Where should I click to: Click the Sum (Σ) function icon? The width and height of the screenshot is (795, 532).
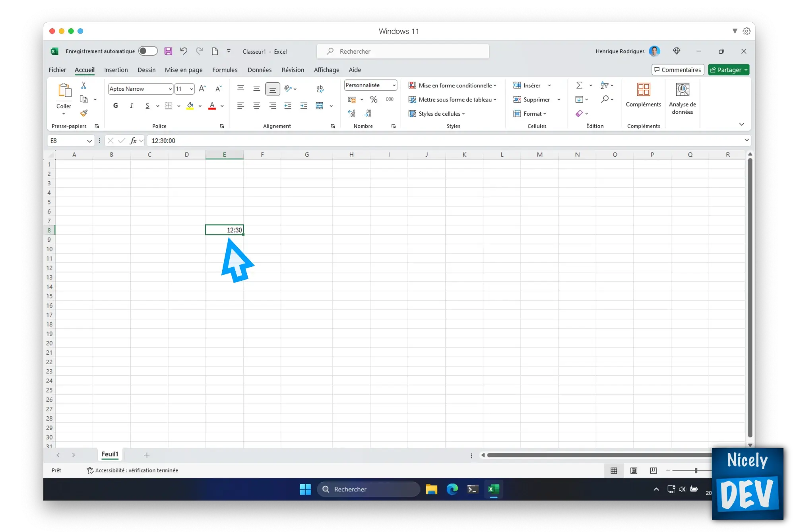[x=579, y=85]
